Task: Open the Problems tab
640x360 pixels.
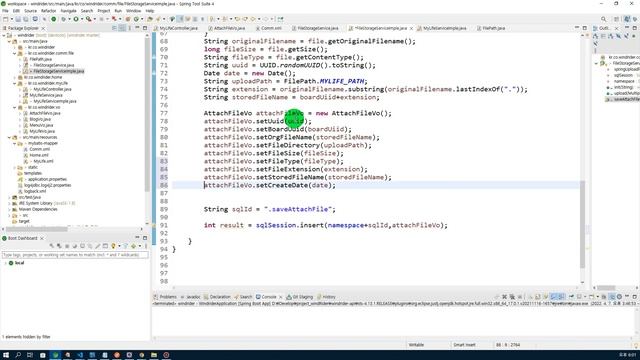Action: 165,297
